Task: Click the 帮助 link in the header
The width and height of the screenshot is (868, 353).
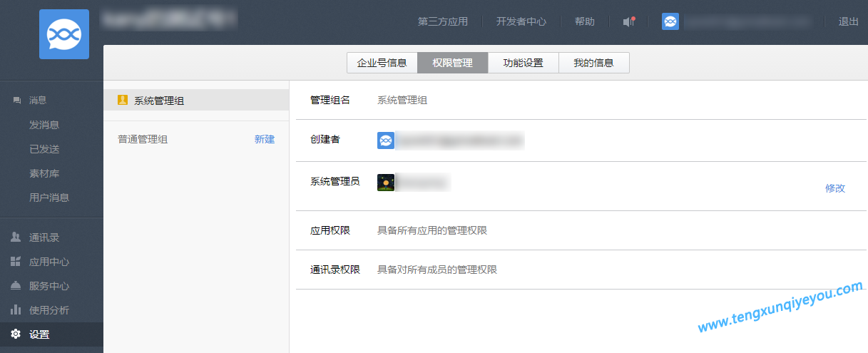Action: click(585, 21)
